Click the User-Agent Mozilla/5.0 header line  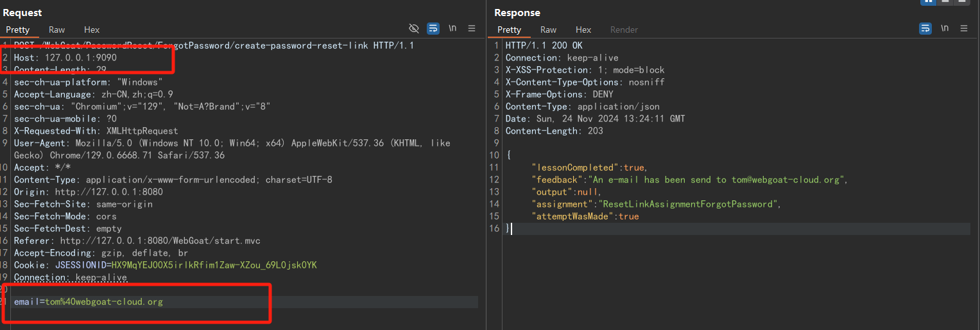click(232, 149)
